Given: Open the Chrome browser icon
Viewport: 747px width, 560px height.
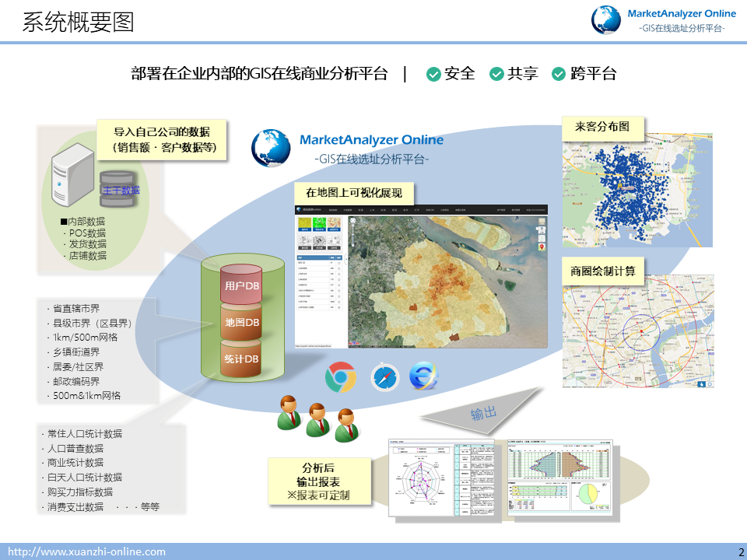Looking at the screenshot, I should (x=341, y=376).
